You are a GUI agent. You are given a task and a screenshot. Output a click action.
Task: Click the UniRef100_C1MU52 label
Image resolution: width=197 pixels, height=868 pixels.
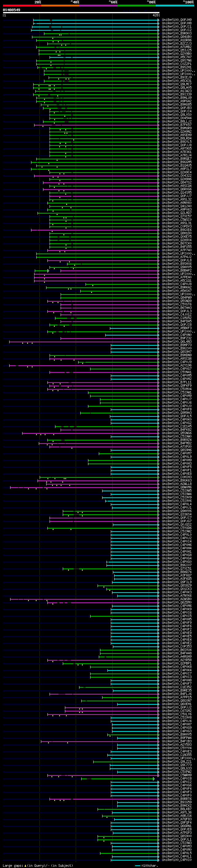click(177, 318)
